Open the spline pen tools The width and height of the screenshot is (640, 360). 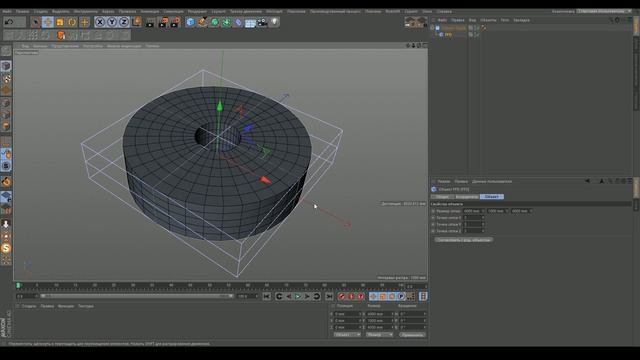pyautogui.click(x=202, y=22)
